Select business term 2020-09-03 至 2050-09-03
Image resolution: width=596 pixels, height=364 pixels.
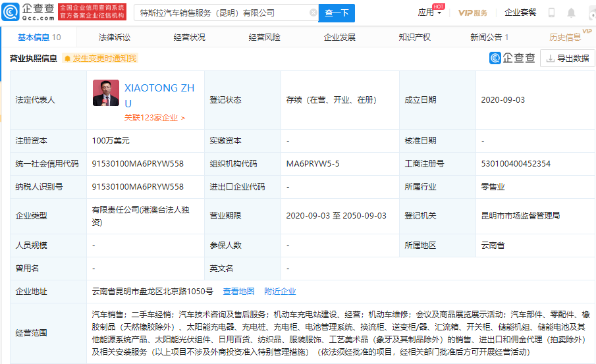click(336, 216)
